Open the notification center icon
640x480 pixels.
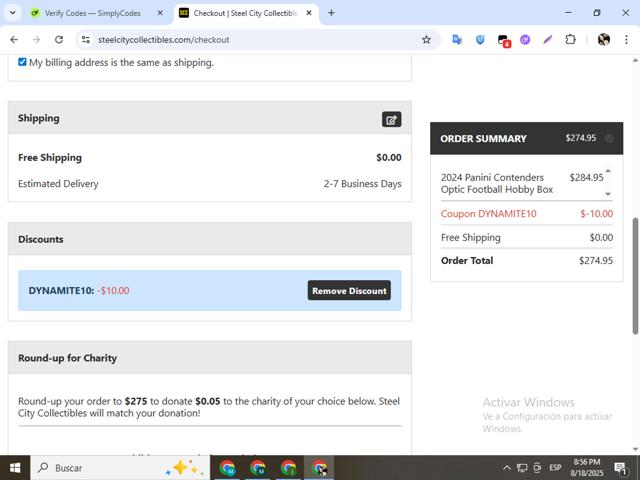(620, 468)
